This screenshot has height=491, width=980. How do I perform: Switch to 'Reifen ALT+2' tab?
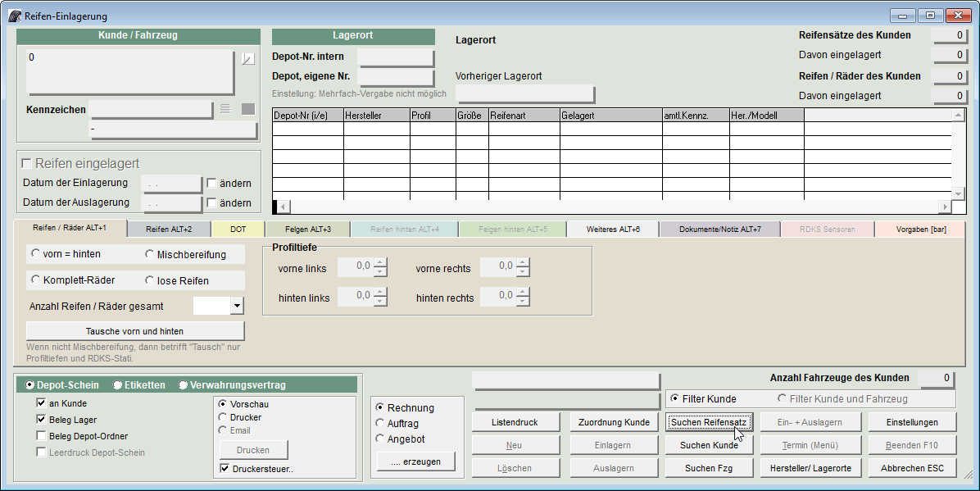169,229
